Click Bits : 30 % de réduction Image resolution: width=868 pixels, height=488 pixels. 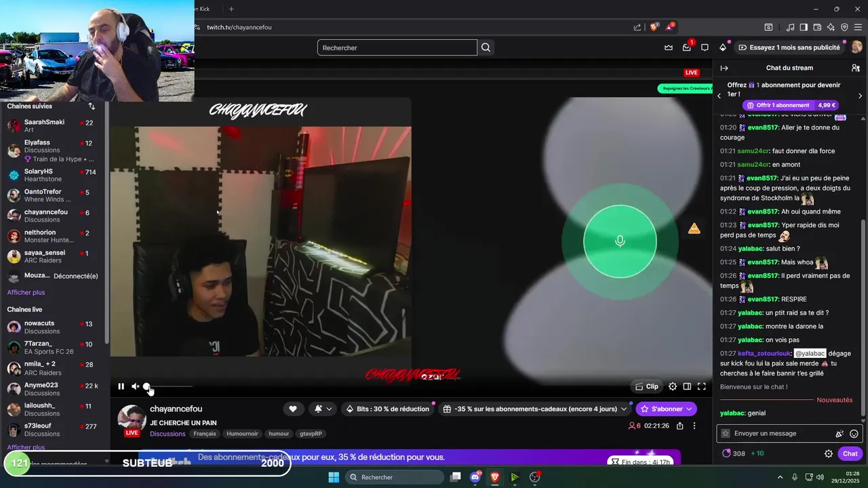tap(387, 409)
